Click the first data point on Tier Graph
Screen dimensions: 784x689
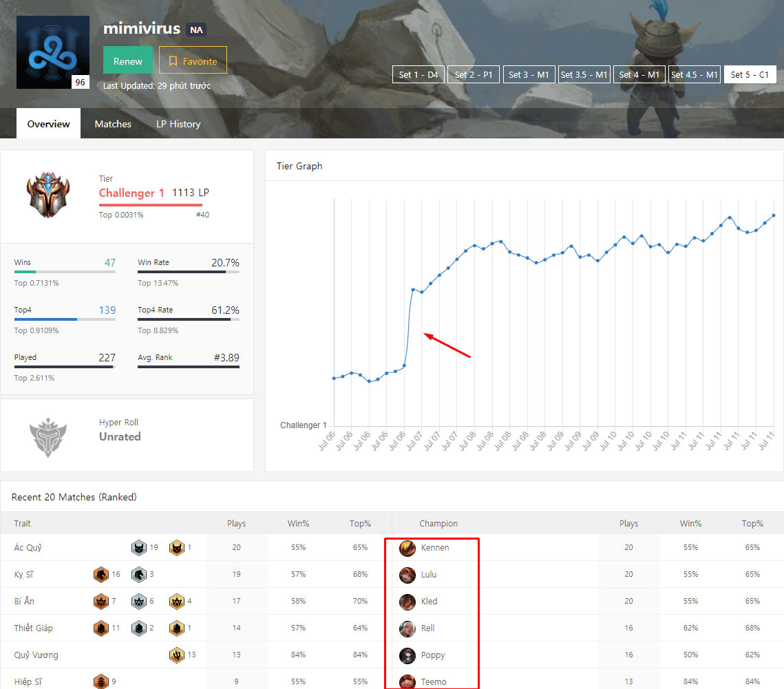click(334, 378)
